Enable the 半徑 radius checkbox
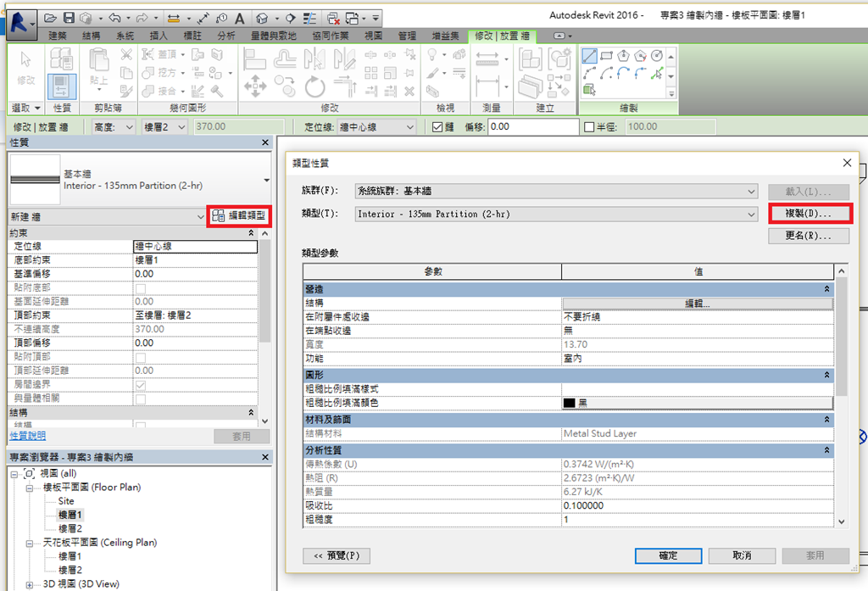Image resolution: width=868 pixels, height=591 pixels. click(x=589, y=127)
